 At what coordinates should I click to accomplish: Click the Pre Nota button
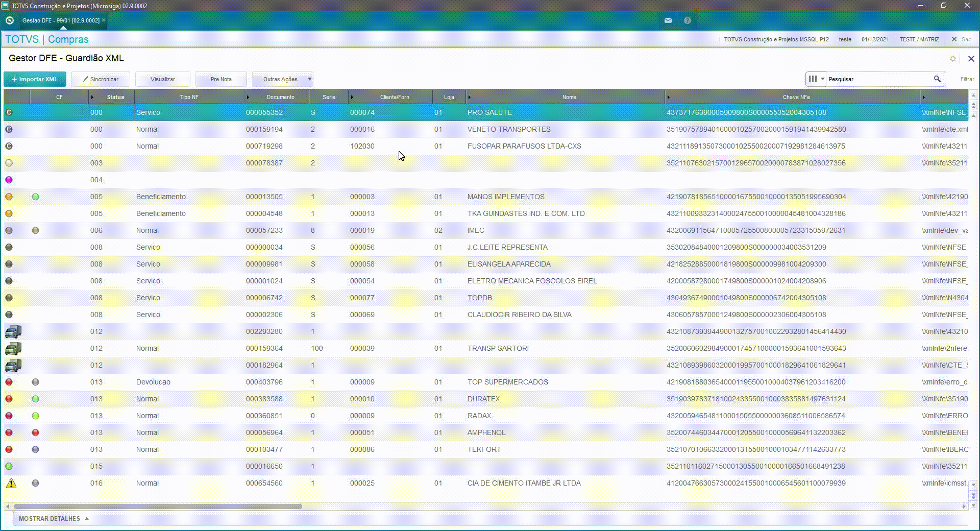click(x=221, y=79)
